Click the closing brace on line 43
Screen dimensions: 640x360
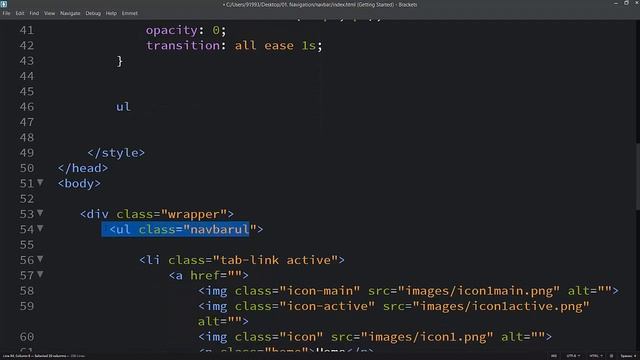pos(120,61)
